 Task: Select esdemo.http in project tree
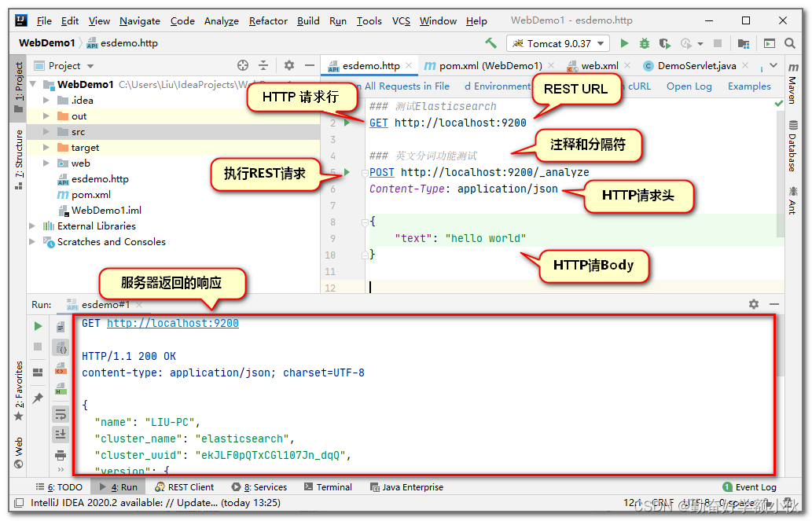point(100,178)
